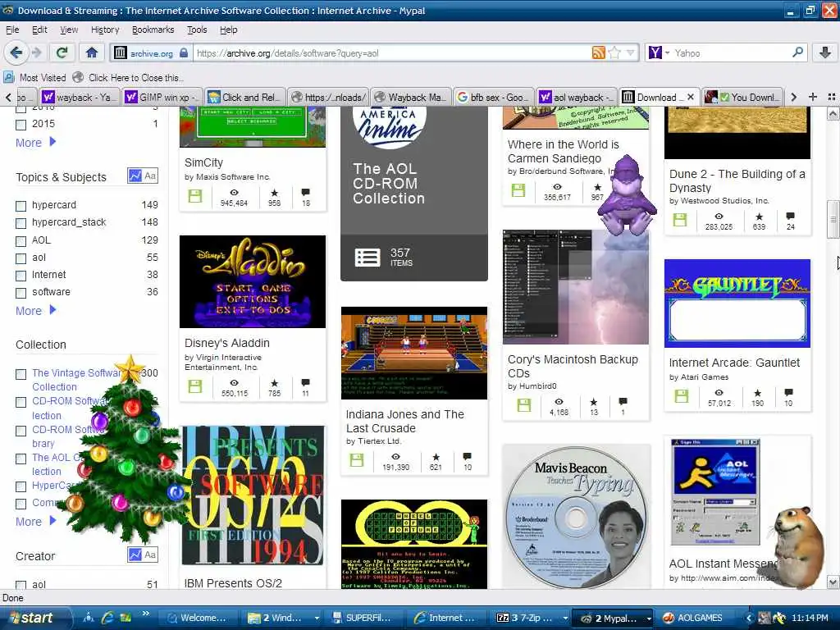Open a new tab with plus icon

click(x=813, y=97)
